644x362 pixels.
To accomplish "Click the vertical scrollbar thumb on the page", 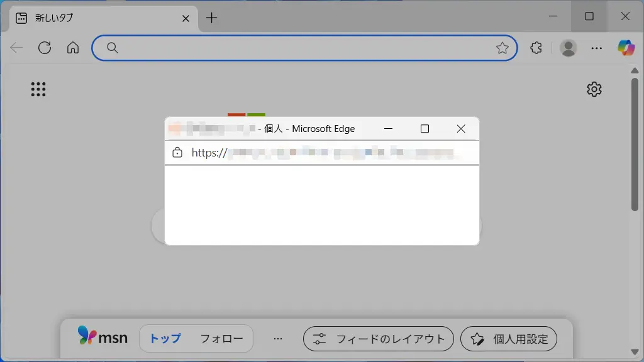I will pos(635,145).
